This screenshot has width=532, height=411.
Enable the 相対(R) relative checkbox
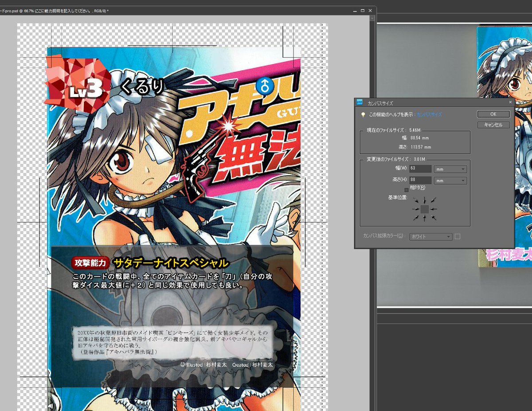407,189
